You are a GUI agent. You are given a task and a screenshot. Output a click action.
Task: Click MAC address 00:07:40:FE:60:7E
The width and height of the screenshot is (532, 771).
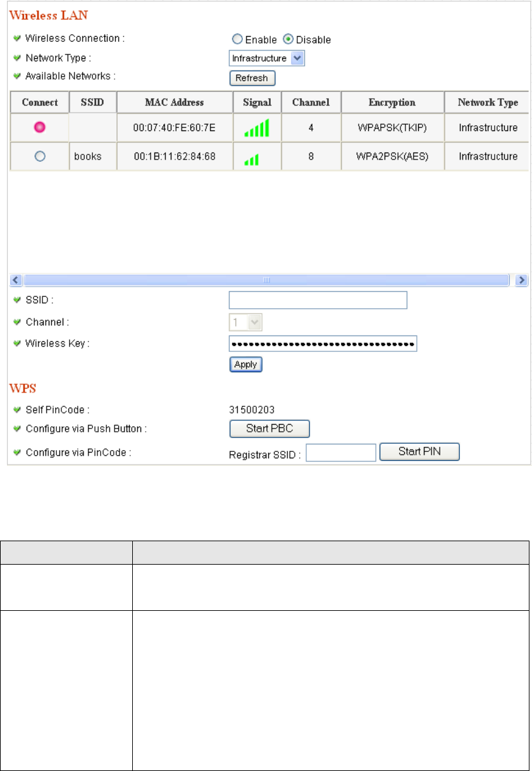(x=175, y=128)
